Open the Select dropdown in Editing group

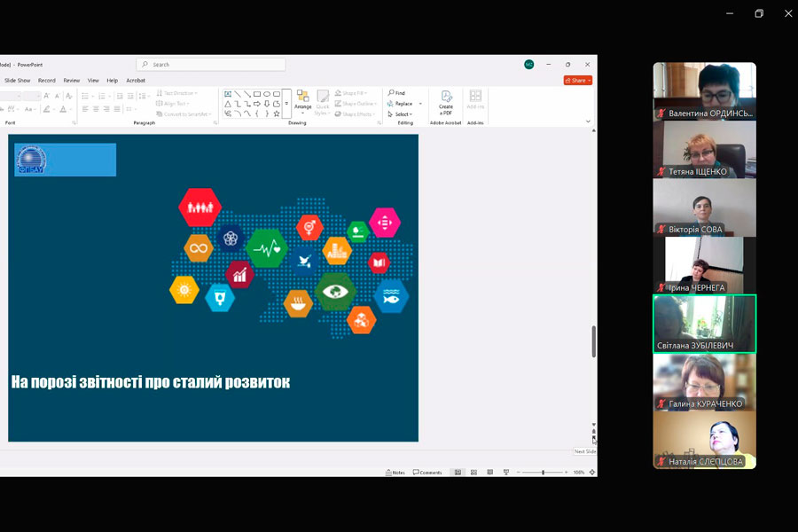pos(400,114)
